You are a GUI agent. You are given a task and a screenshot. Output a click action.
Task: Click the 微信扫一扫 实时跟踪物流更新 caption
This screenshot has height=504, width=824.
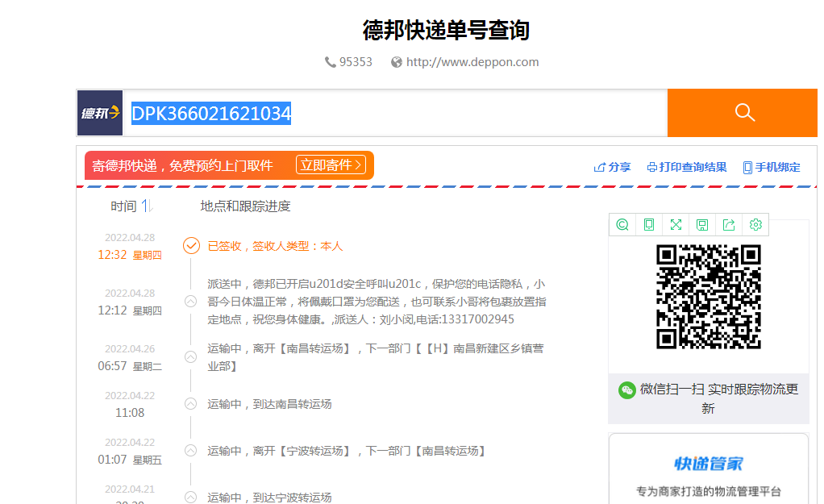719,398
